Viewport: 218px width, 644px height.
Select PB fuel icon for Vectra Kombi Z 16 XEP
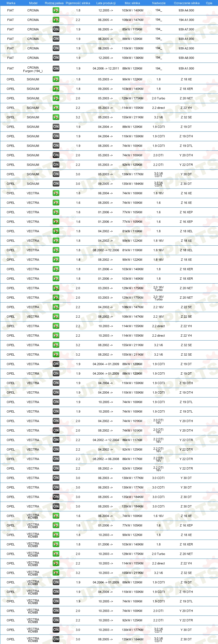56,525
